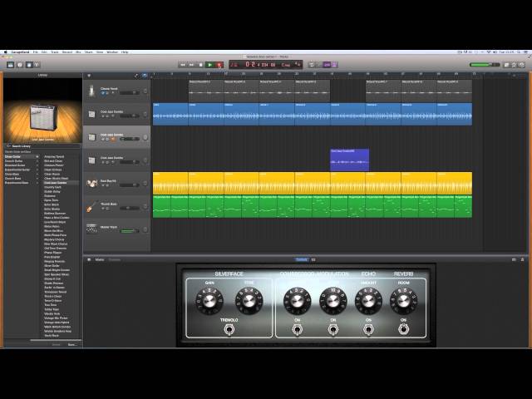Click the Stop transport button
Screen dimensions: 532x399
click(x=201, y=65)
